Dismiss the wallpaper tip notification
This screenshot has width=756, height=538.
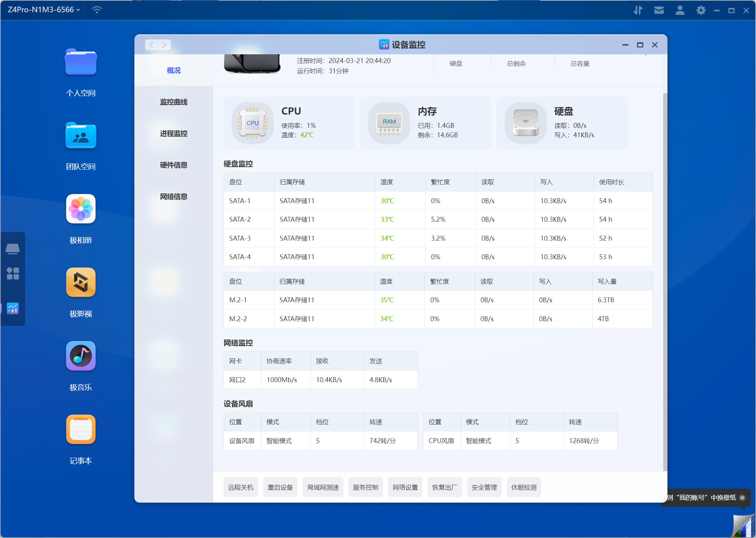[x=742, y=498]
